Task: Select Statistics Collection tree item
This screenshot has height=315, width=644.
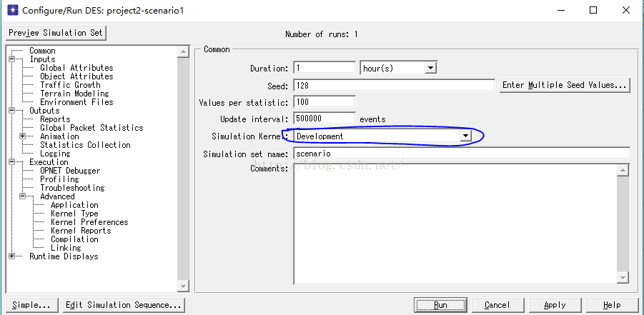Action: [85, 145]
